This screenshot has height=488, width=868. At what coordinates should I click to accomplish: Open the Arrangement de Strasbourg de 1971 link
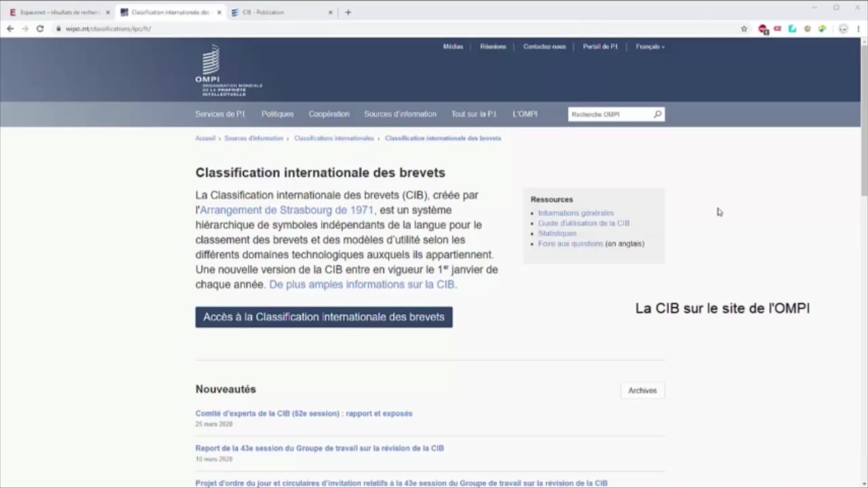[287, 210]
